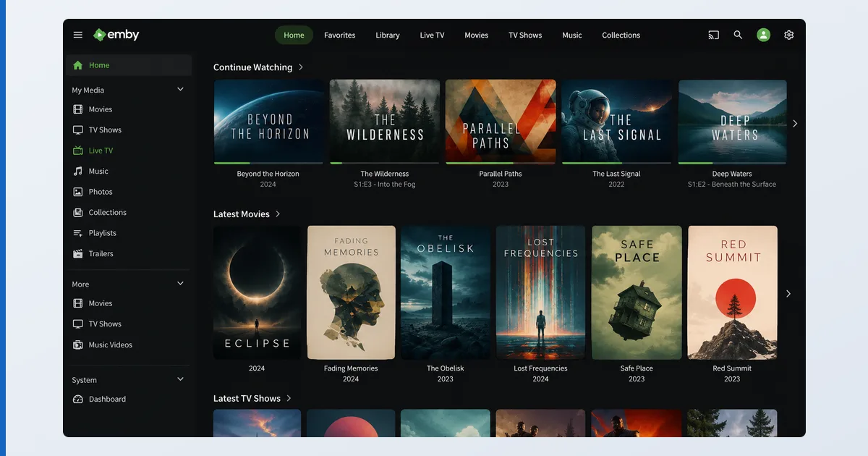
Task: Open the hamburger menu icon
Action: point(78,35)
